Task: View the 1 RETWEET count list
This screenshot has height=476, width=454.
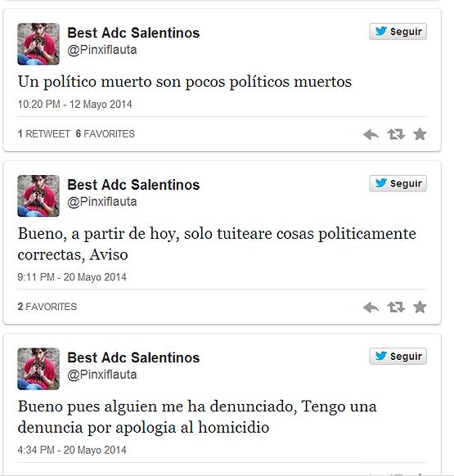Action: click(43, 134)
